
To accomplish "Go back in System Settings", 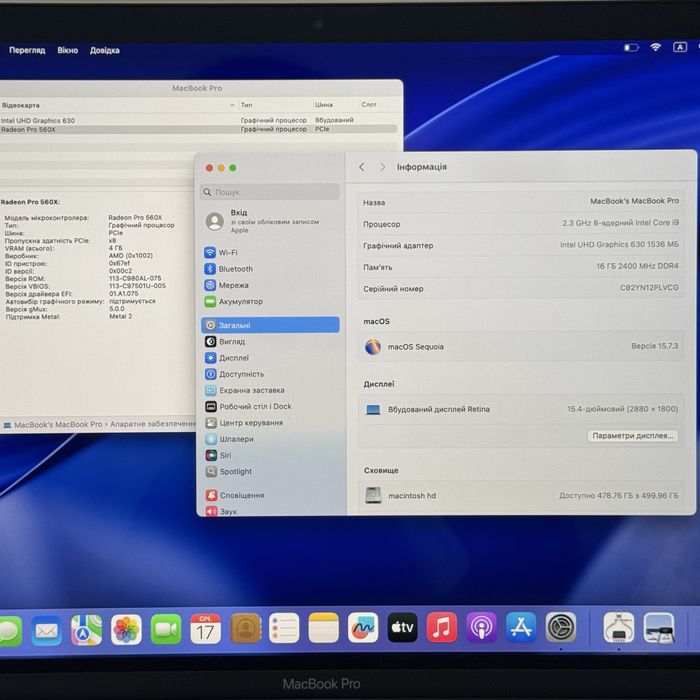I will point(362,167).
